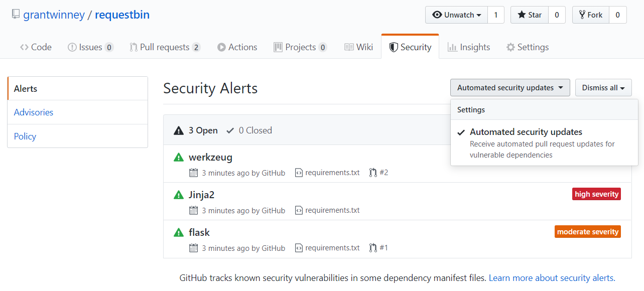Image resolution: width=644 pixels, height=291 pixels.
Task: Click pull request icon #2 for werkzeug
Action: click(373, 173)
